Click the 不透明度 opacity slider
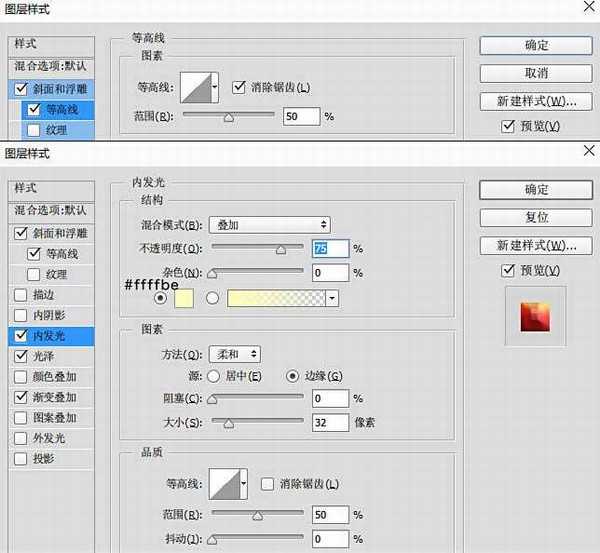Viewport: 600px width, 553px height. pos(258,247)
